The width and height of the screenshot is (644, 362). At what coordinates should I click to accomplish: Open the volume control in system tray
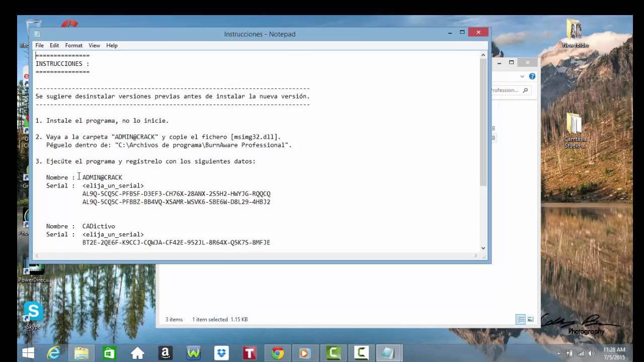(591, 353)
